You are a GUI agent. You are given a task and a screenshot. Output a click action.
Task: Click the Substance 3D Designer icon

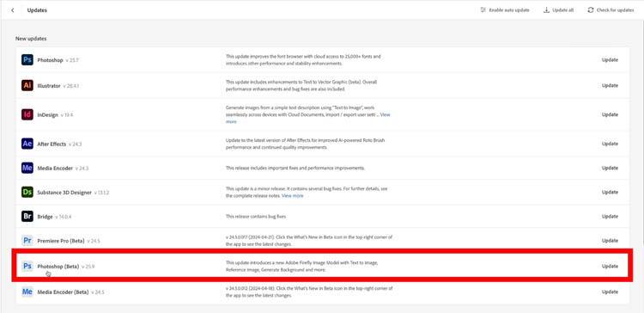[x=27, y=192]
